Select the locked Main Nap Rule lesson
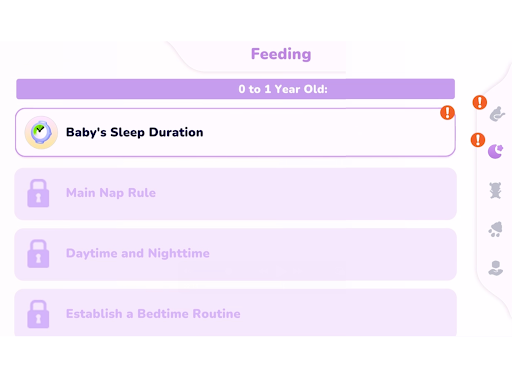 pos(235,194)
